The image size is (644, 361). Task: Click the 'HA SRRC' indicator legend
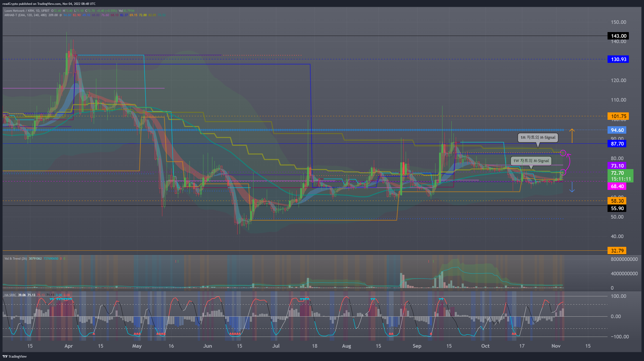click(x=10, y=295)
